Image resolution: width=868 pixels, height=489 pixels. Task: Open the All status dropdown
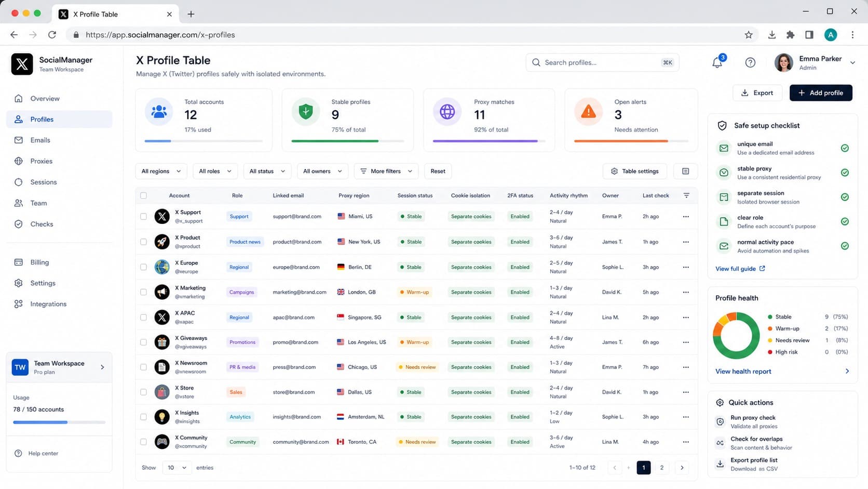tap(267, 171)
